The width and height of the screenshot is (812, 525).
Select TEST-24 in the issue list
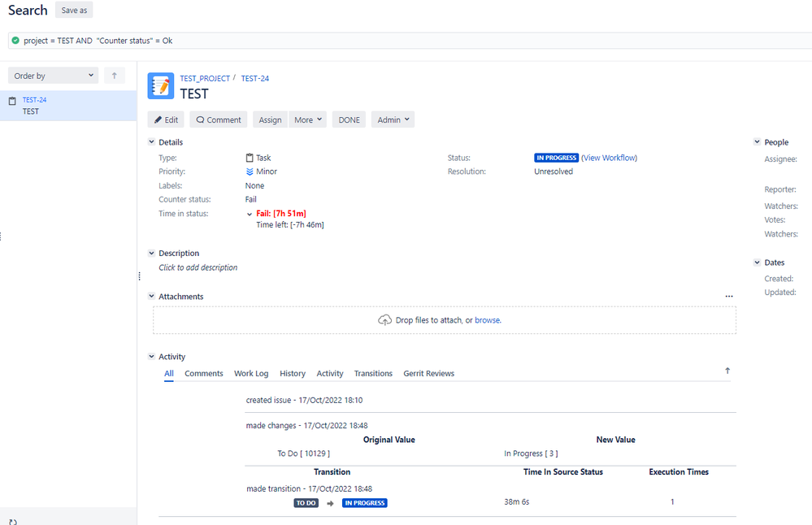click(x=68, y=106)
